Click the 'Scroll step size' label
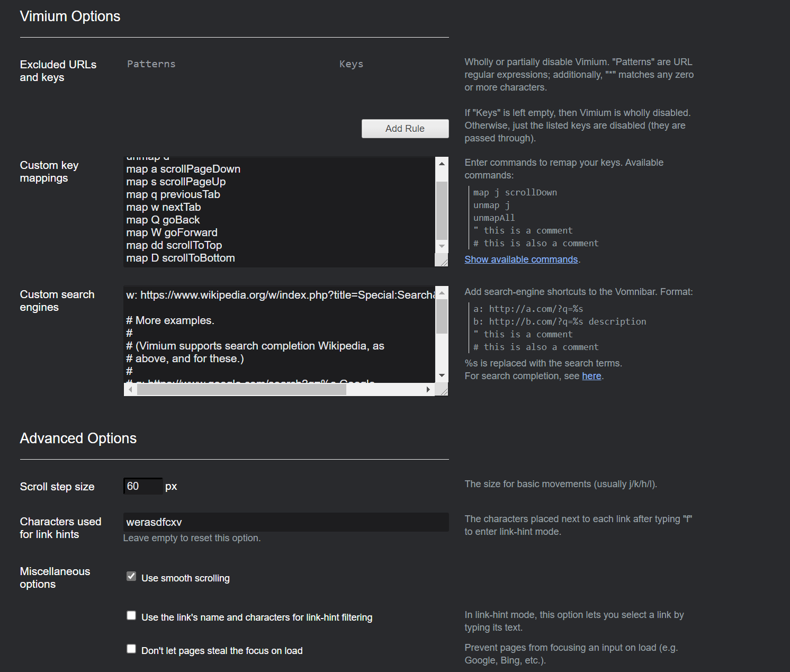Viewport: 790px width, 672px height. tap(57, 487)
